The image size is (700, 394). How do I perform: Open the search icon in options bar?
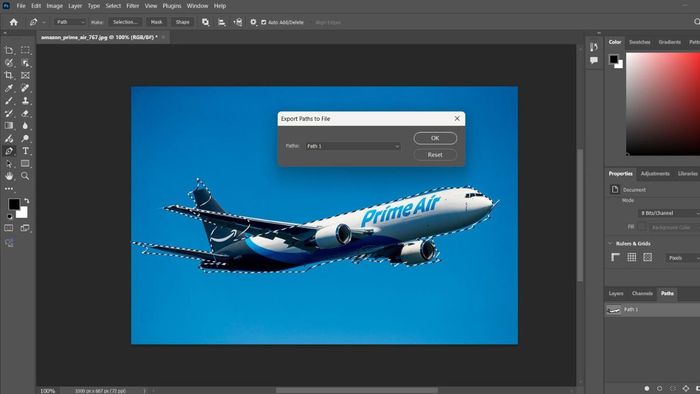point(696,21)
